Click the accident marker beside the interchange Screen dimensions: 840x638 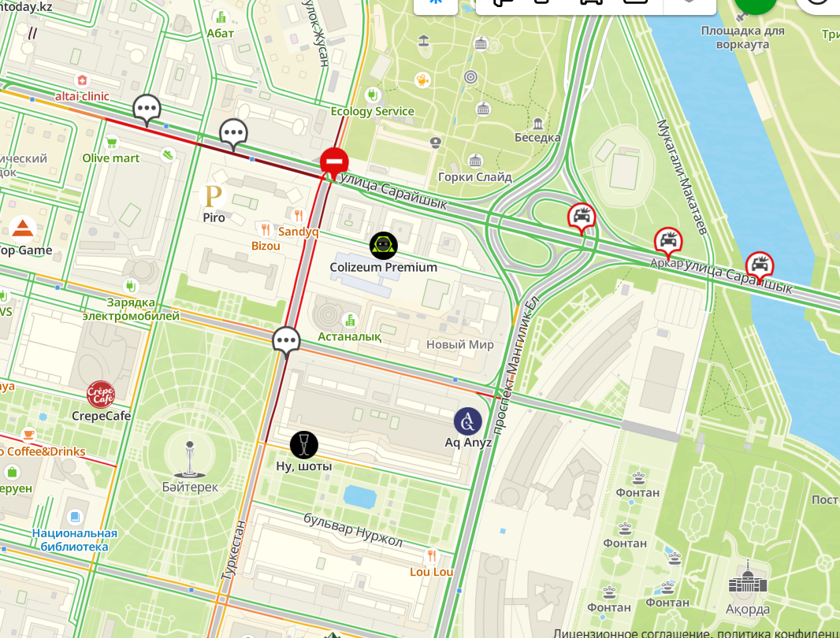click(x=582, y=218)
